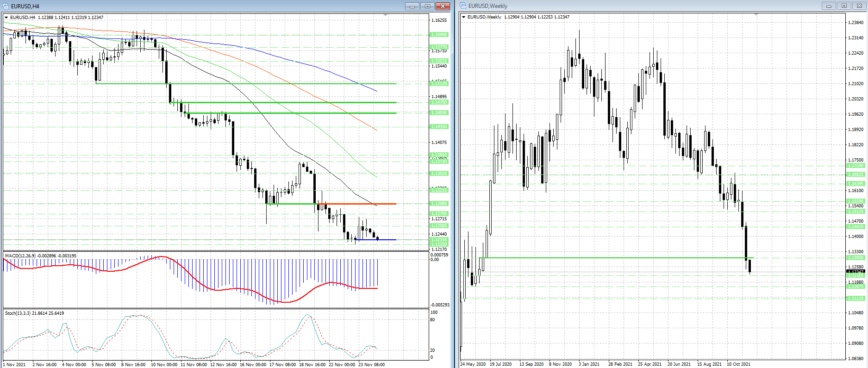Select the 1.12585 price level label in H4
This screenshot has height=368, width=868.
439,226
